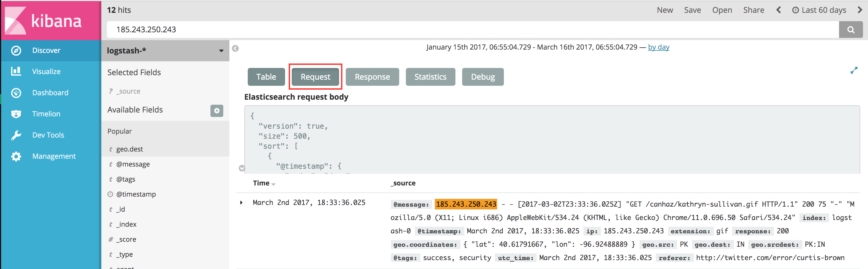Click the @timestamp clock type icon
The width and height of the screenshot is (868, 269).
tap(110, 194)
